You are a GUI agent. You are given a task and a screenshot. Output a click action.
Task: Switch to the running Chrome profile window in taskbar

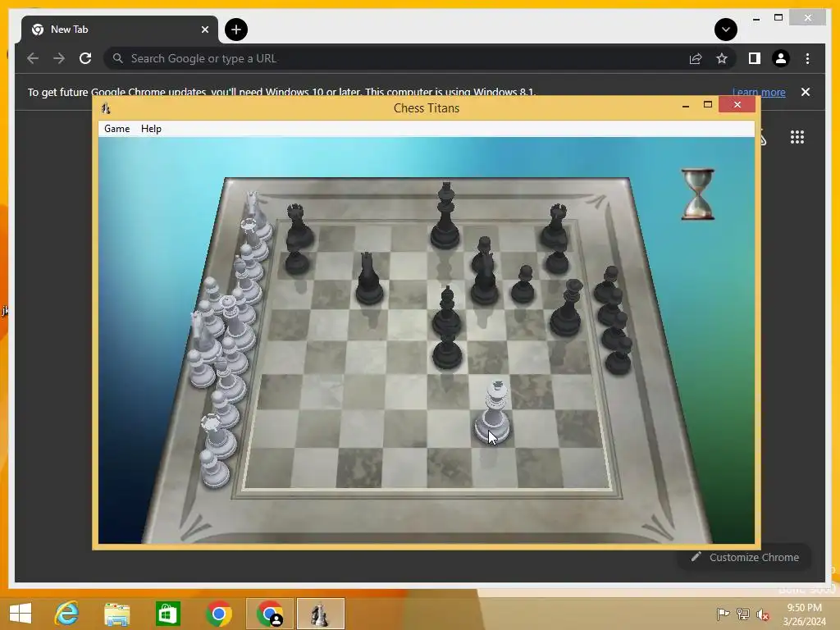pyautogui.click(x=269, y=614)
